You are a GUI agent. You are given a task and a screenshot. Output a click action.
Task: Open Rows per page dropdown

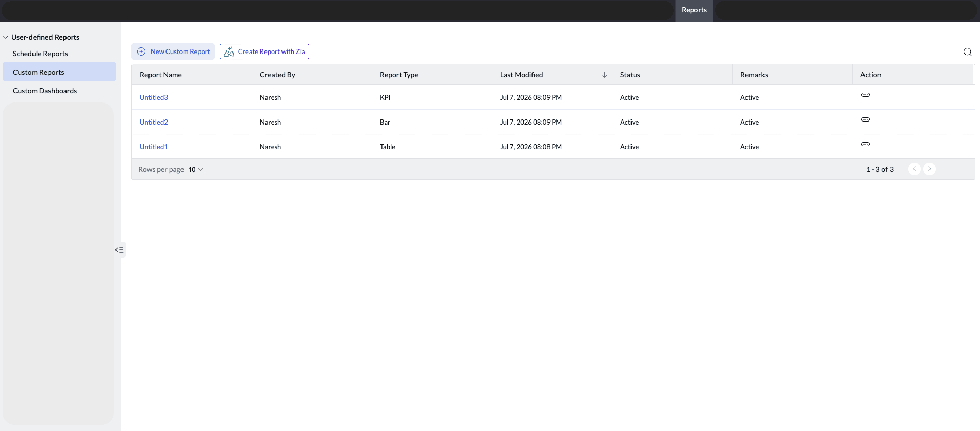pos(196,169)
